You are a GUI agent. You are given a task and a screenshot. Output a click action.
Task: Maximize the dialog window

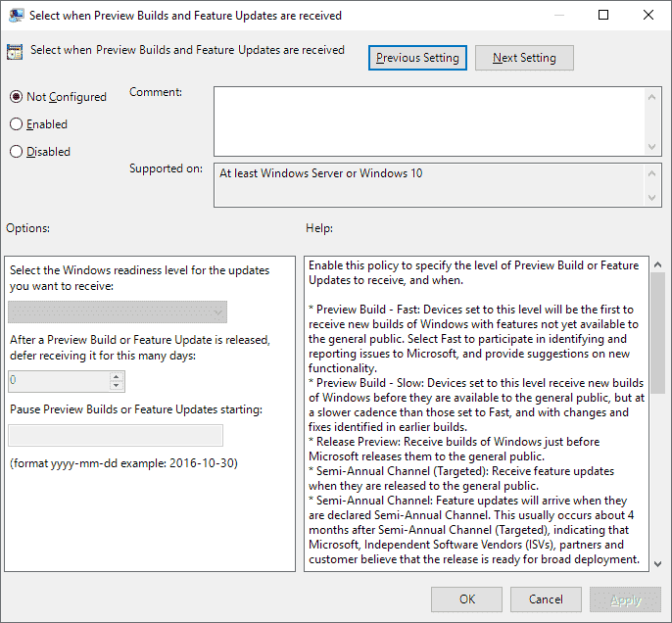(x=603, y=15)
